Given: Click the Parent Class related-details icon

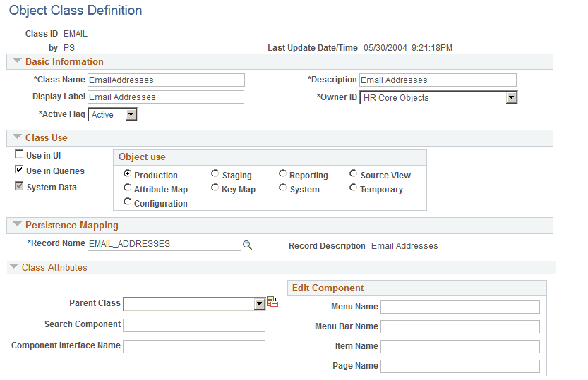Looking at the screenshot, I should [272, 301].
